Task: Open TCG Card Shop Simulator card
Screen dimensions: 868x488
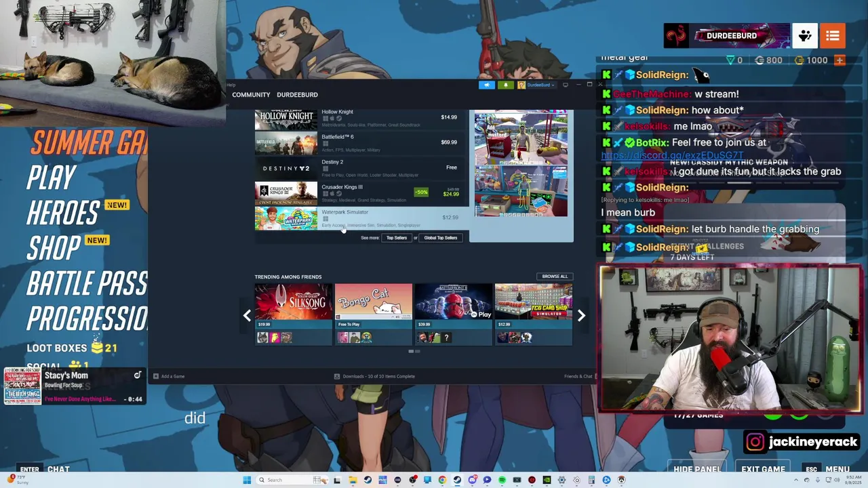Action: (534, 314)
